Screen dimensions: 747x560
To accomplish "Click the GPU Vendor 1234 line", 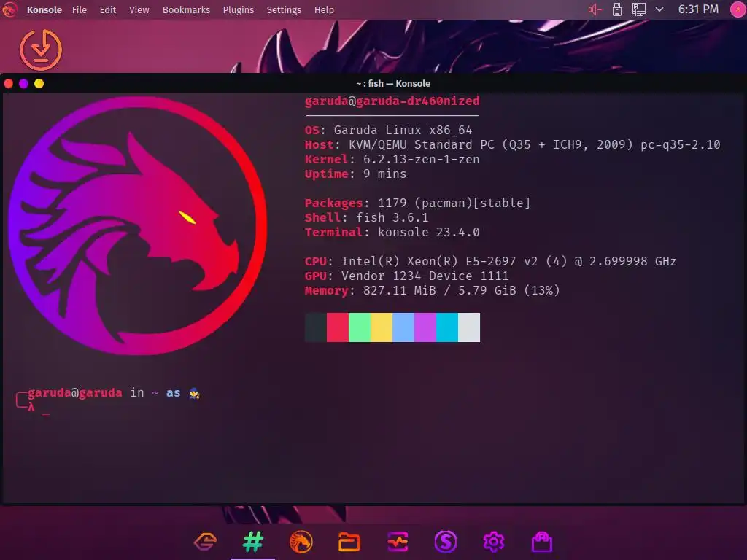I will [x=407, y=276].
